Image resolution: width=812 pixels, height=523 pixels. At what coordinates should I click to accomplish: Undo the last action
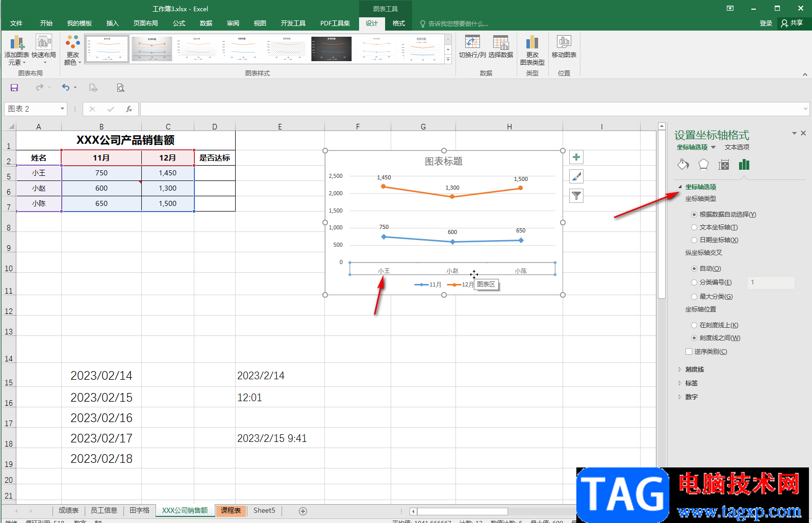coord(65,88)
